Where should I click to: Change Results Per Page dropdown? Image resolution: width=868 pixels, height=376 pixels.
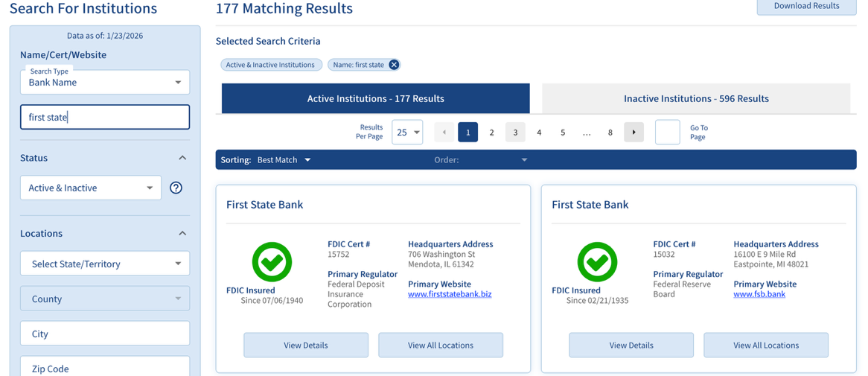pos(407,133)
